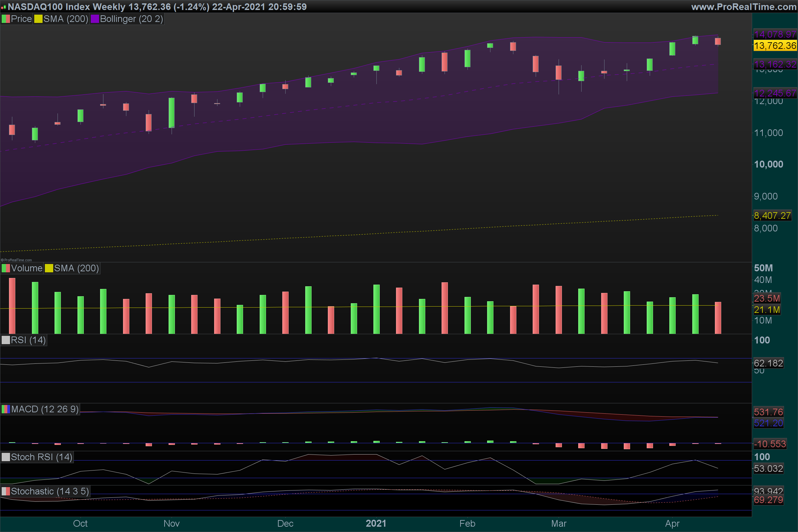Click the RSI value label 62.182
This screenshot has width=798, height=532.
tap(768, 363)
